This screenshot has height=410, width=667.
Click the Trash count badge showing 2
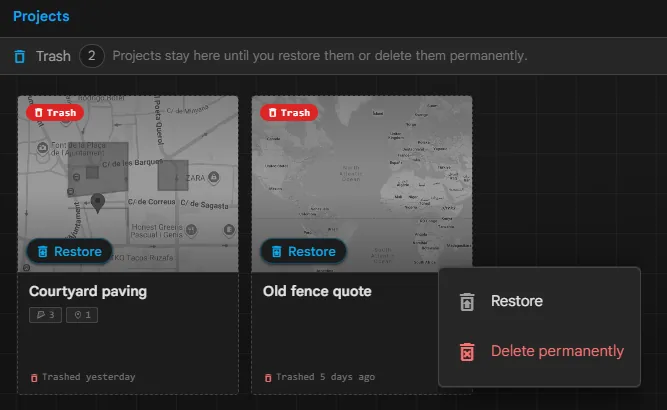(91, 56)
